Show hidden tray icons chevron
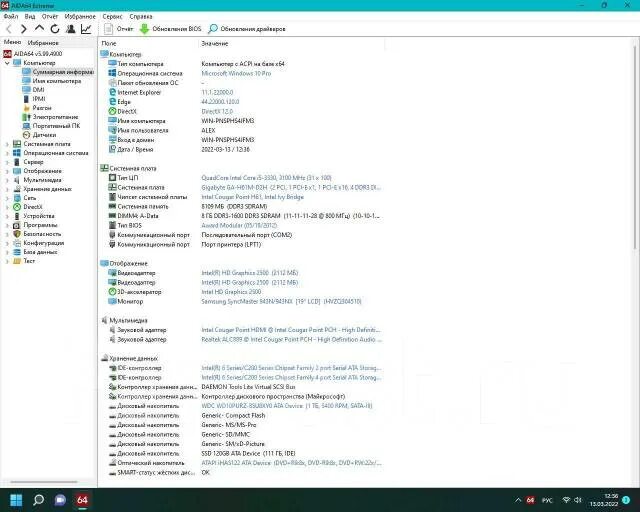 tap(518, 500)
